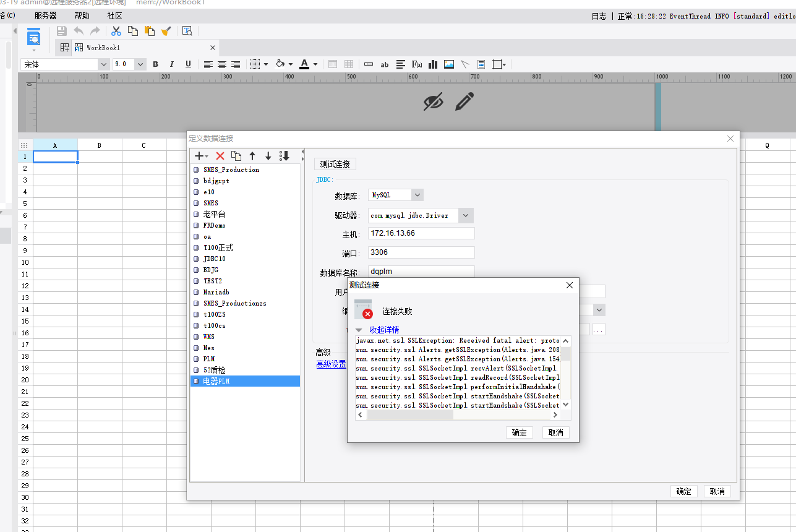The image size is (796, 532).
Task: Click the scissors cut icon
Action: click(x=116, y=31)
